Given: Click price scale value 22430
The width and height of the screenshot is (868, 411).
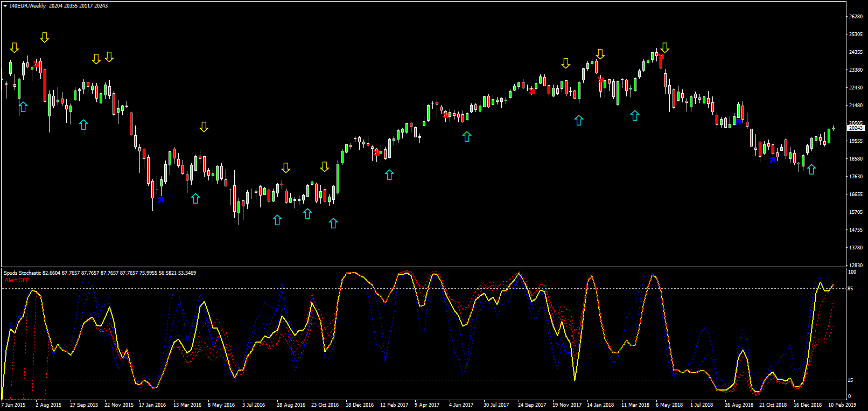Looking at the screenshot, I should [x=856, y=88].
